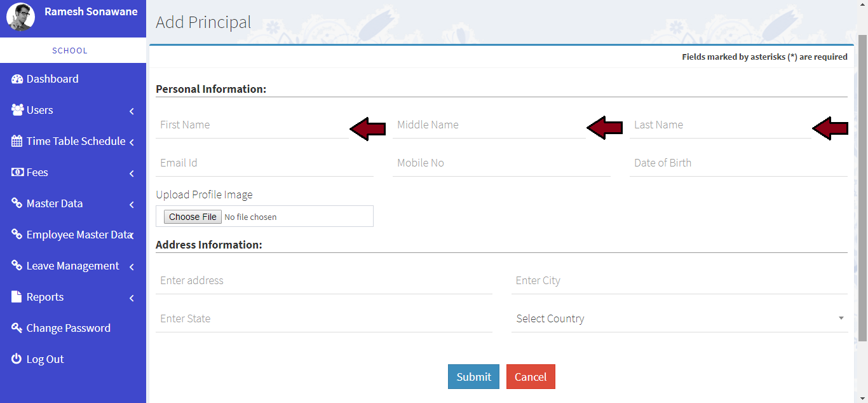The height and width of the screenshot is (403, 868).
Task: Click Choose File to upload image
Action: pyautogui.click(x=193, y=217)
